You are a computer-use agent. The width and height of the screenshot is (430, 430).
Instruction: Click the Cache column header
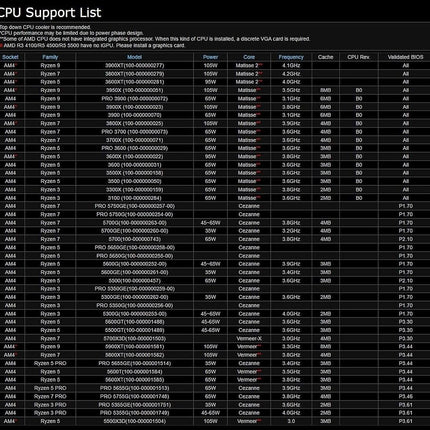pos(325,57)
